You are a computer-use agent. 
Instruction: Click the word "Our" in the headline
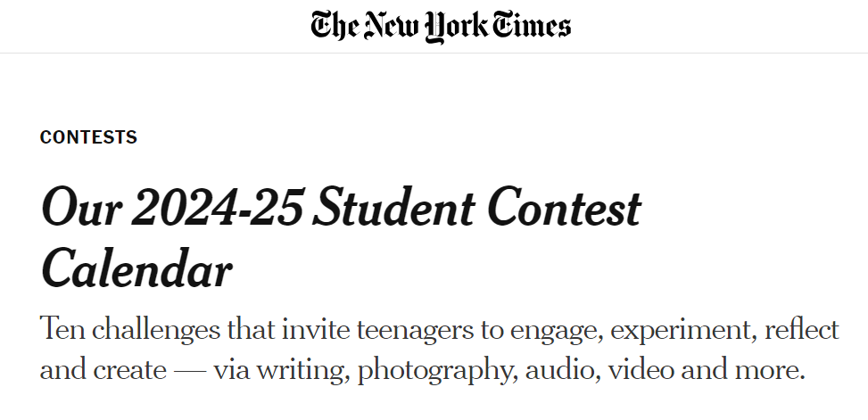(x=79, y=209)
